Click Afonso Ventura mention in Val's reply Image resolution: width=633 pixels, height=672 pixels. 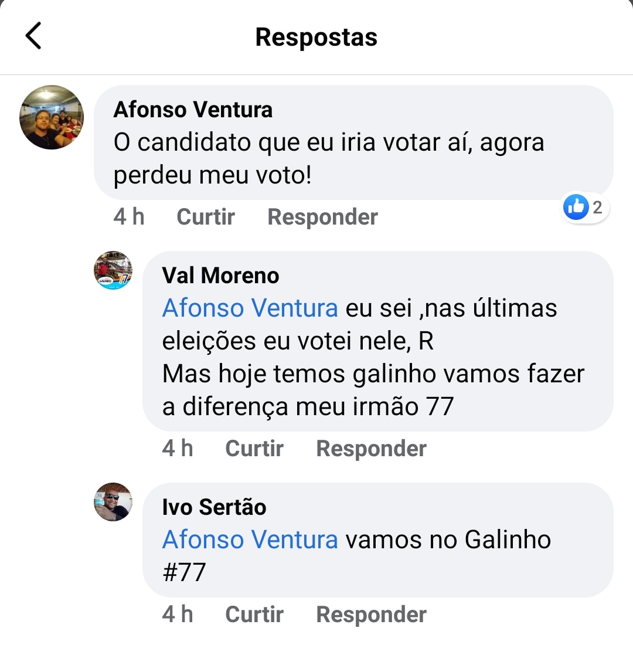click(250, 308)
